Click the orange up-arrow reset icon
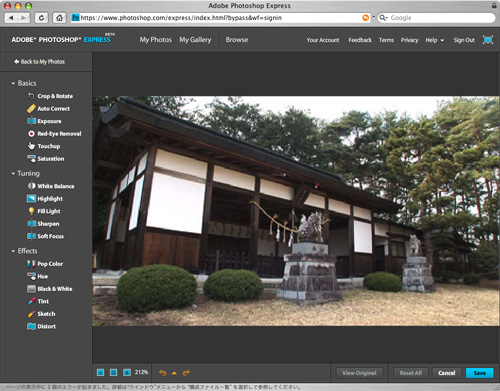The image size is (500, 391). coord(174,373)
